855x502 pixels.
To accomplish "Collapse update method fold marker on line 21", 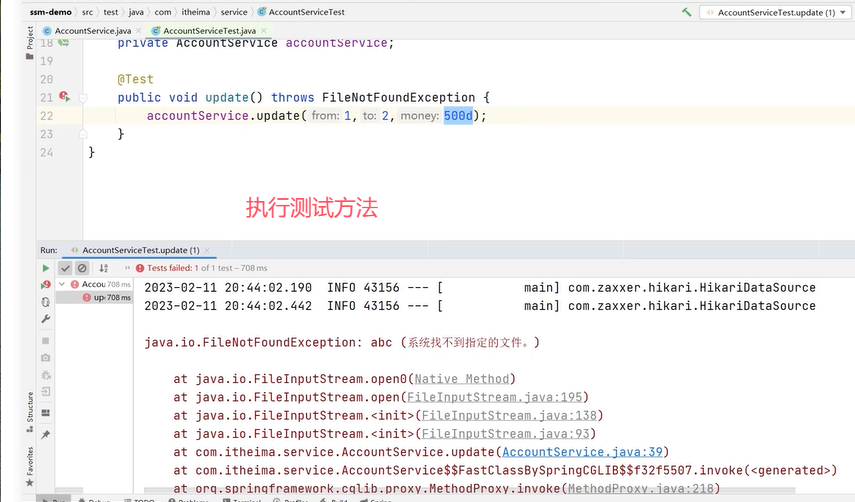I will [x=83, y=98].
